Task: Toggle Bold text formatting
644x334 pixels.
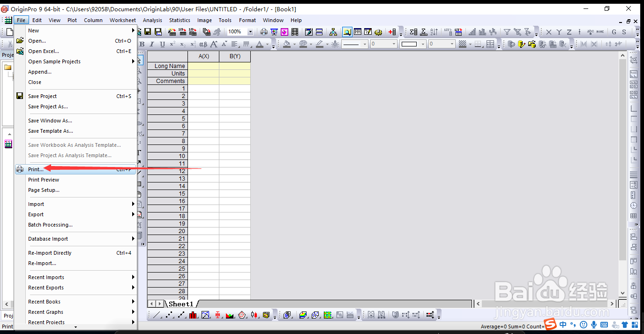Action: tap(142, 44)
